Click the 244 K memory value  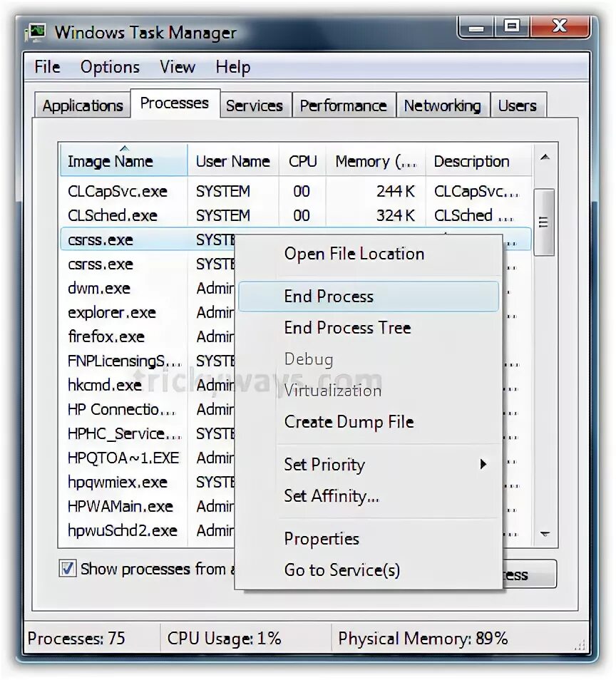coord(395,191)
